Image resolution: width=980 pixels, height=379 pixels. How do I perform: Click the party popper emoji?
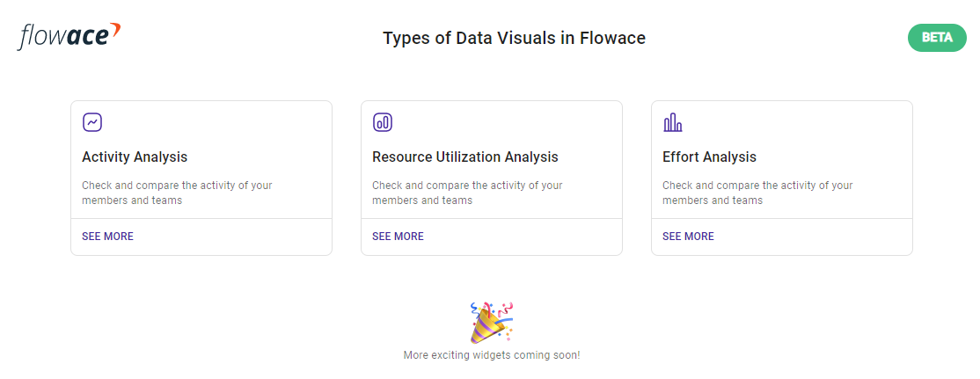[x=492, y=322]
